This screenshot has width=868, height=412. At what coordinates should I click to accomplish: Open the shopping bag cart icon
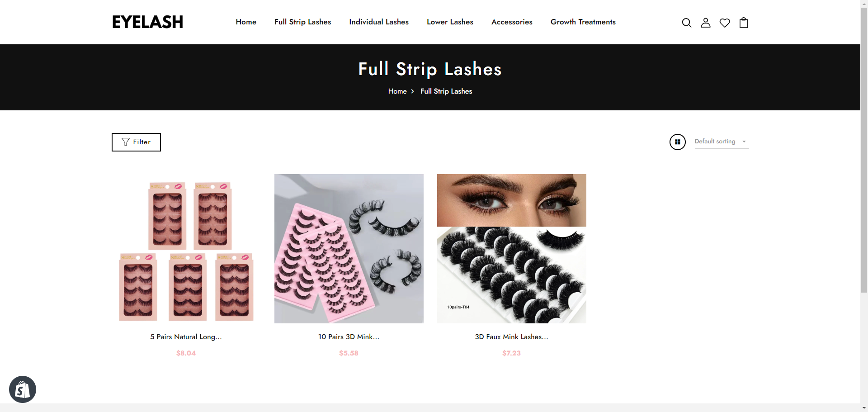pyautogui.click(x=744, y=23)
